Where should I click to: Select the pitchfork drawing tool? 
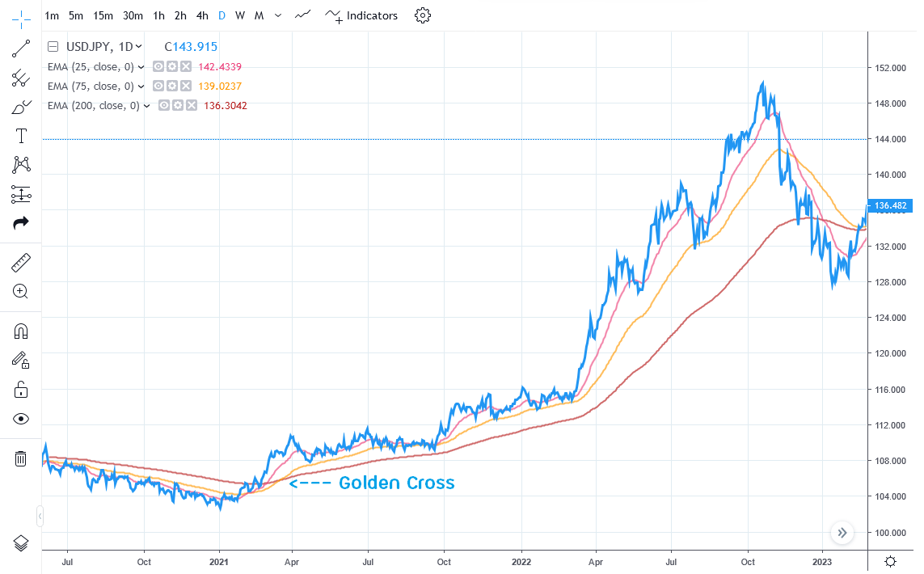pyautogui.click(x=21, y=78)
